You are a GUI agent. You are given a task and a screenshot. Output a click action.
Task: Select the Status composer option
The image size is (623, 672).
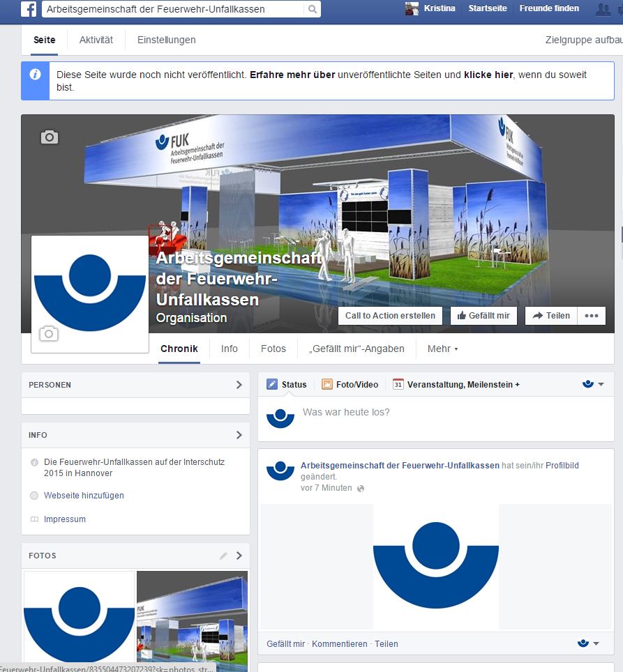[287, 384]
